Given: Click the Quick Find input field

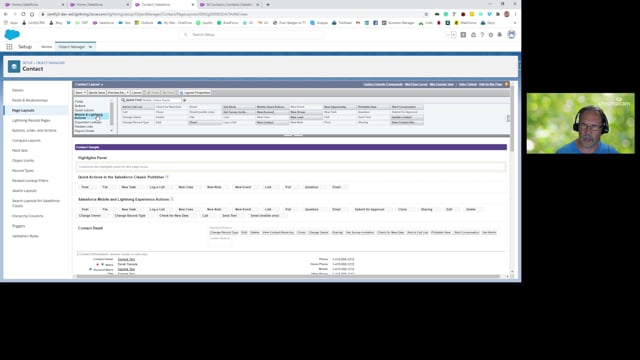Looking at the screenshot, I should (161, 100).
